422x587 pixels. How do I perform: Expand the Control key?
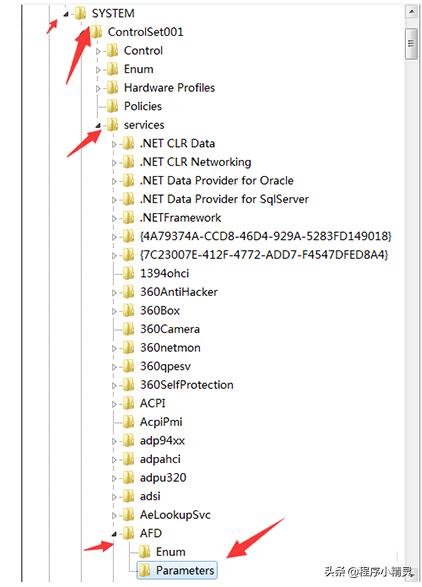[x=98, y=51]
